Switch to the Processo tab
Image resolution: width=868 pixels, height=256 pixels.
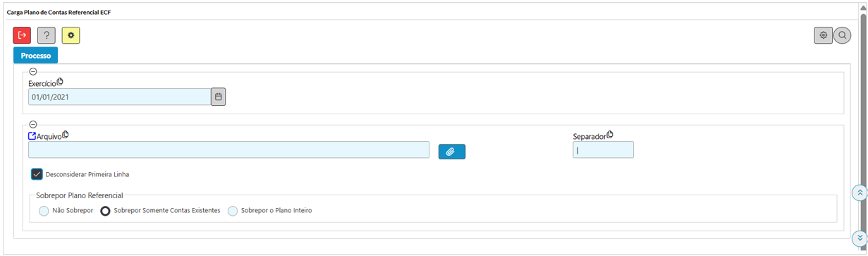(36, 56)
